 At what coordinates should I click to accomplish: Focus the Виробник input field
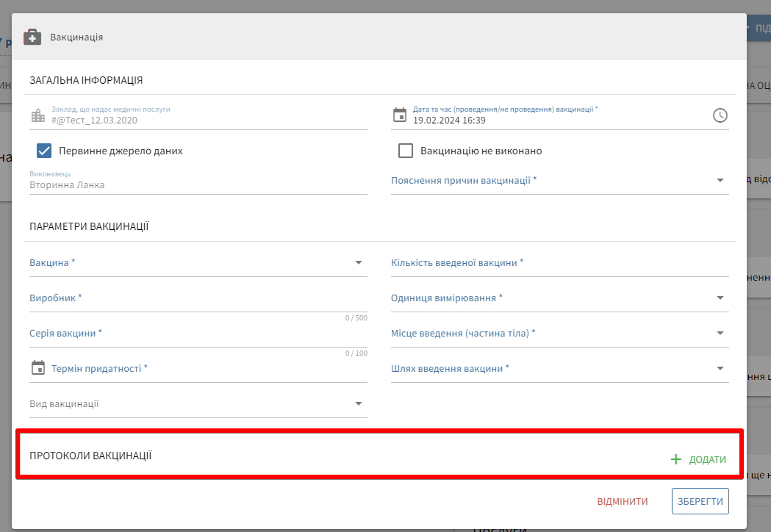[x=197, y=299]
